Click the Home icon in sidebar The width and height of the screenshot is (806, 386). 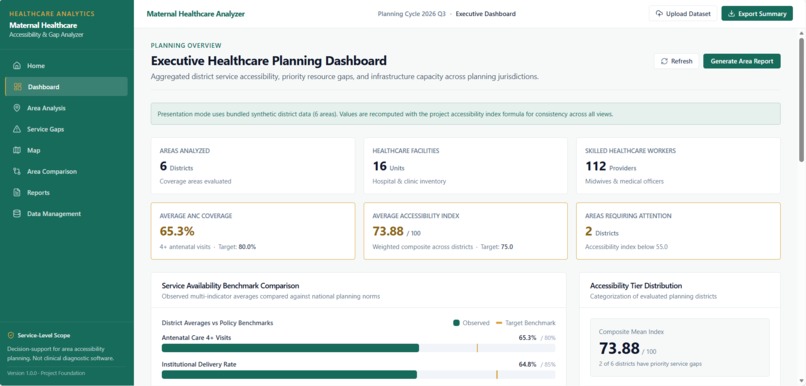[17, 66]
